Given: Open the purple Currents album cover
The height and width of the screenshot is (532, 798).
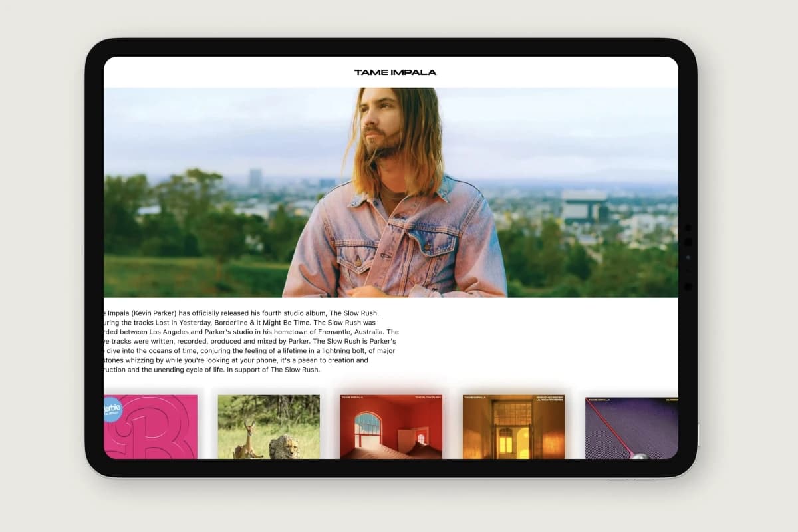Looking at the screenshot, I should point(632,428).
